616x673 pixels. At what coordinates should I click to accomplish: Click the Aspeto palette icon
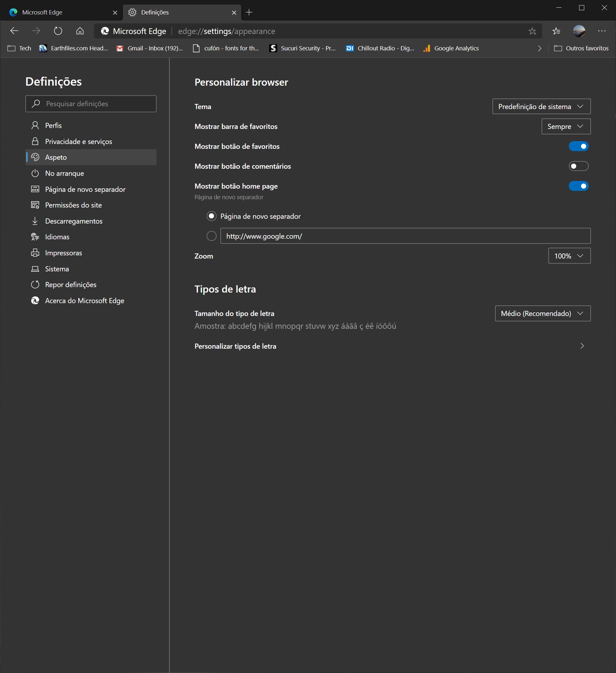coord(35,157)
